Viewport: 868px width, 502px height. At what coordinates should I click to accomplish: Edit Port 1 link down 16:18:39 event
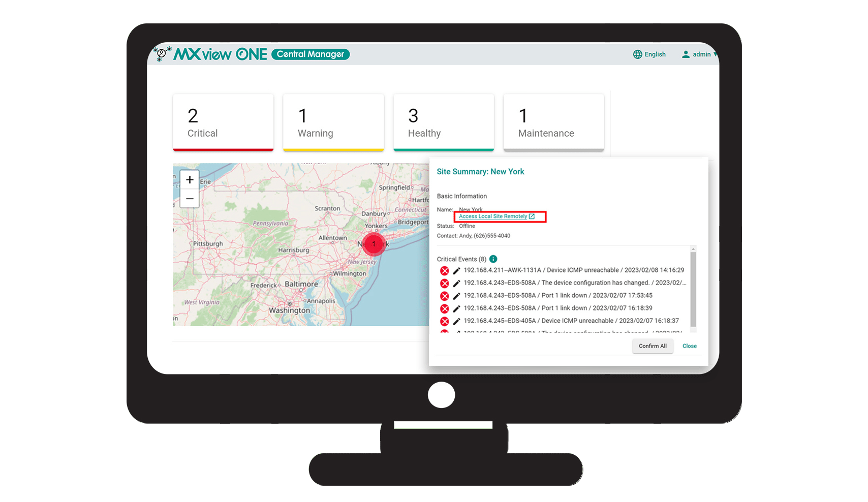[x=456, y=308]
